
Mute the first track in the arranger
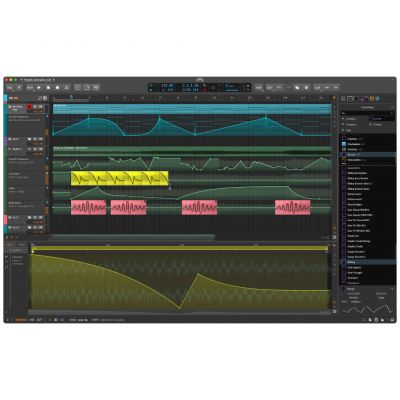point(40,107)
